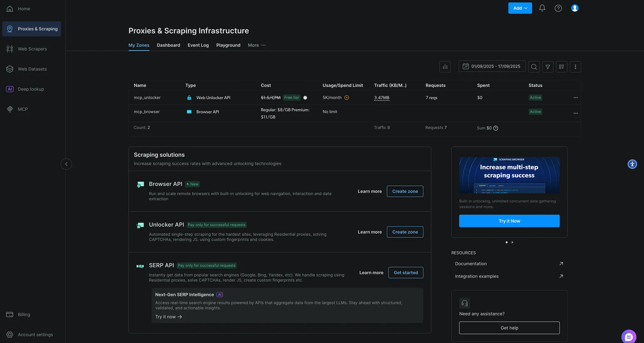Open the help question mark icon

coord(558,8)
